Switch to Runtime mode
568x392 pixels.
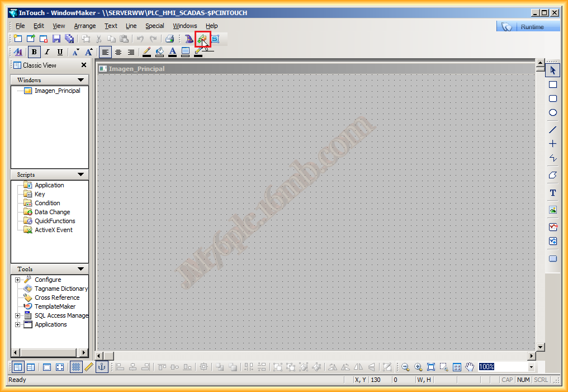tap(528, 27)
